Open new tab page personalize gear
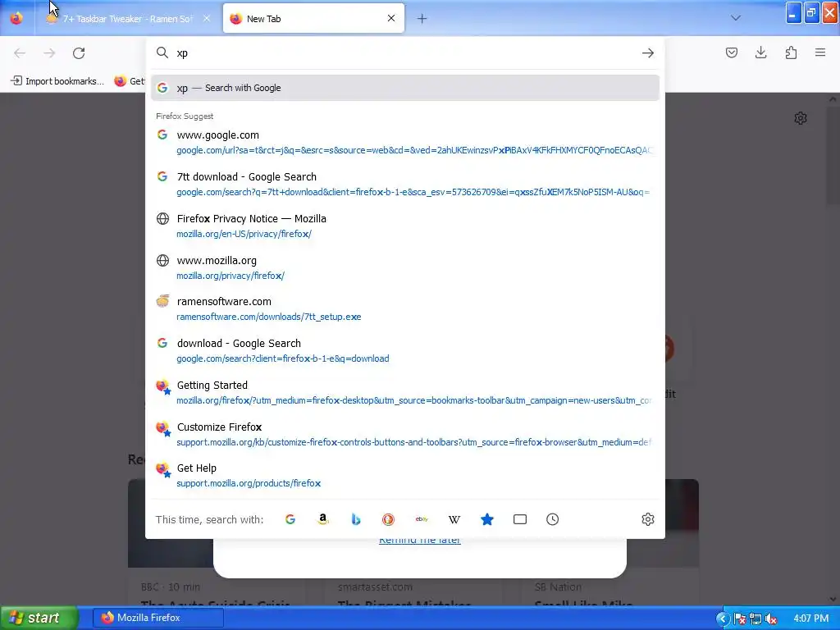Screen dimensions: 840x630 801,118
